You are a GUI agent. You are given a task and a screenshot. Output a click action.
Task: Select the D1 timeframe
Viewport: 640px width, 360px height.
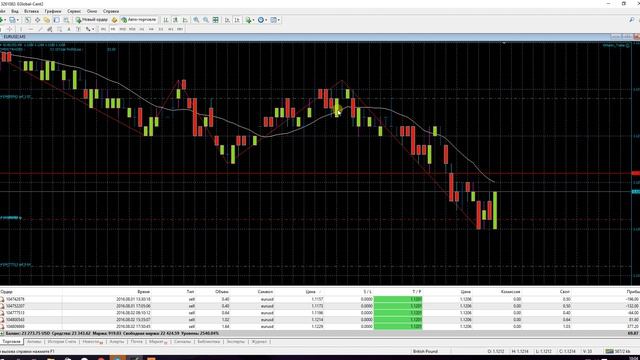(161, 29)
